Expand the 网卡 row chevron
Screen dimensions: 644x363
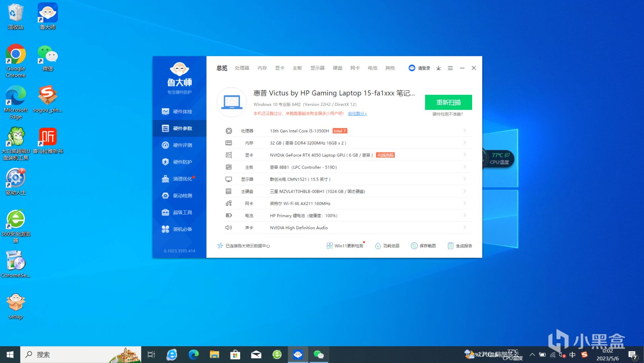465,204
